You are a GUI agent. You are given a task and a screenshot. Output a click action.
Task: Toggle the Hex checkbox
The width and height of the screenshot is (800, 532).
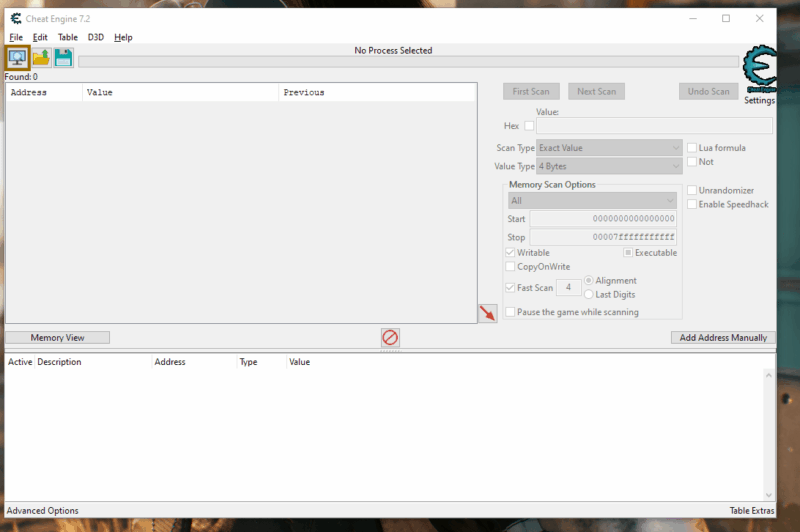click(529, 125)
